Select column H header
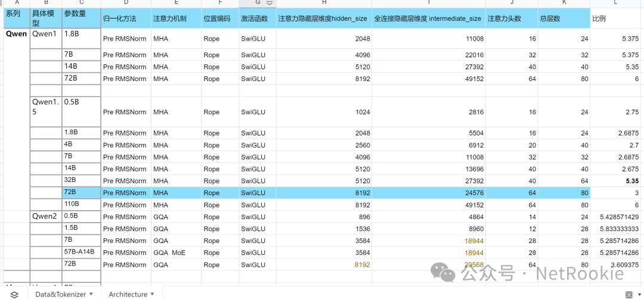The width and height of the screenshot is (644, 299). point(324,3)
